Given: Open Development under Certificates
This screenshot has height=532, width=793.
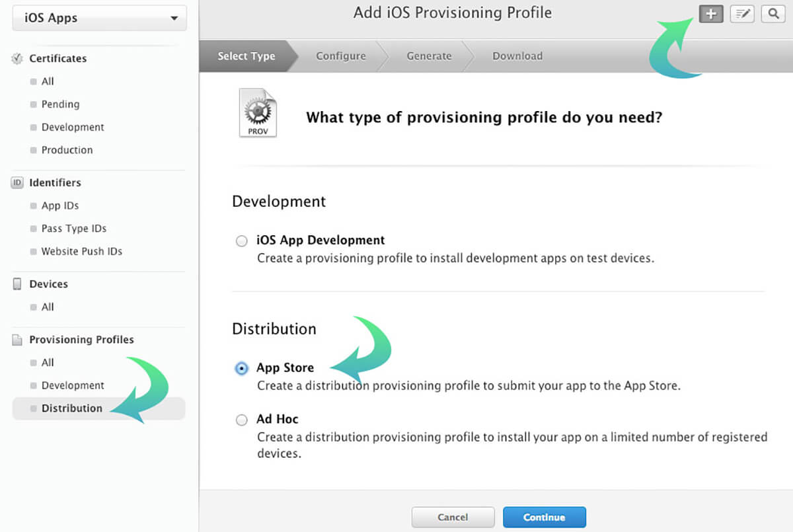Looking at the screenshot, I should click(73, 127).
